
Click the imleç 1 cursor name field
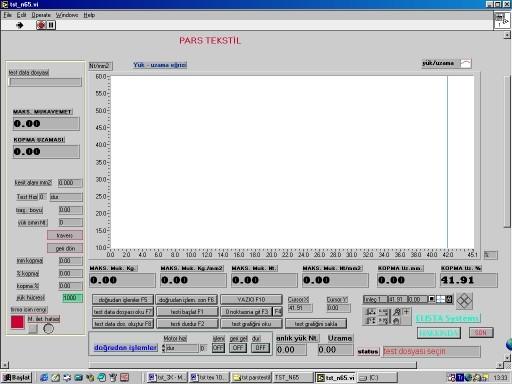click(x=375, y=299)
